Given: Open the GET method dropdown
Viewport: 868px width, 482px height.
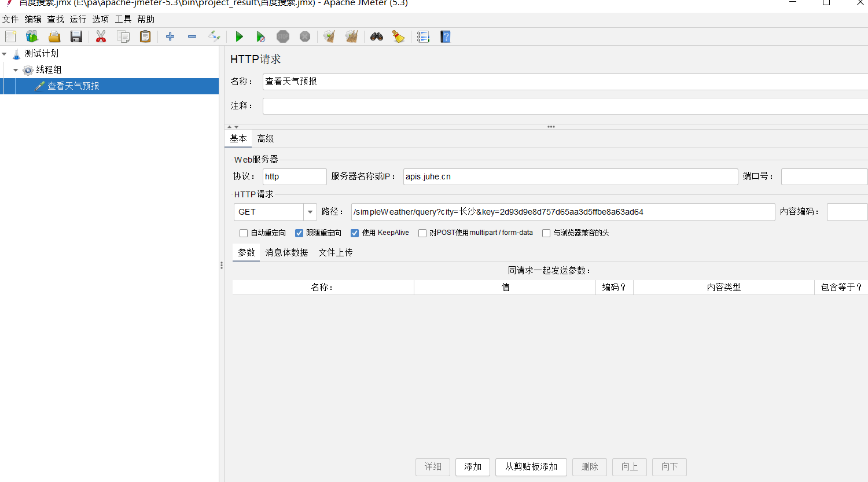Looking at the screenshot, I should click(x=310, y=212).
